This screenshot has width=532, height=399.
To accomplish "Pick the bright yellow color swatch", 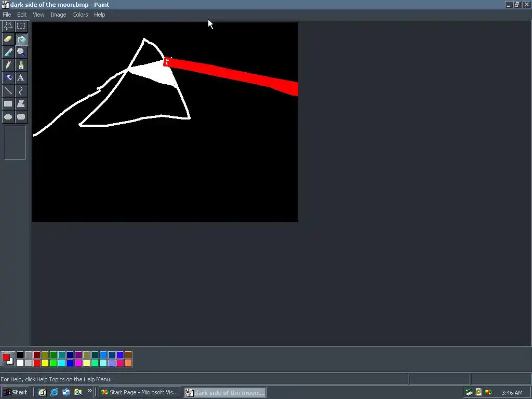I will tap(45, 363).
